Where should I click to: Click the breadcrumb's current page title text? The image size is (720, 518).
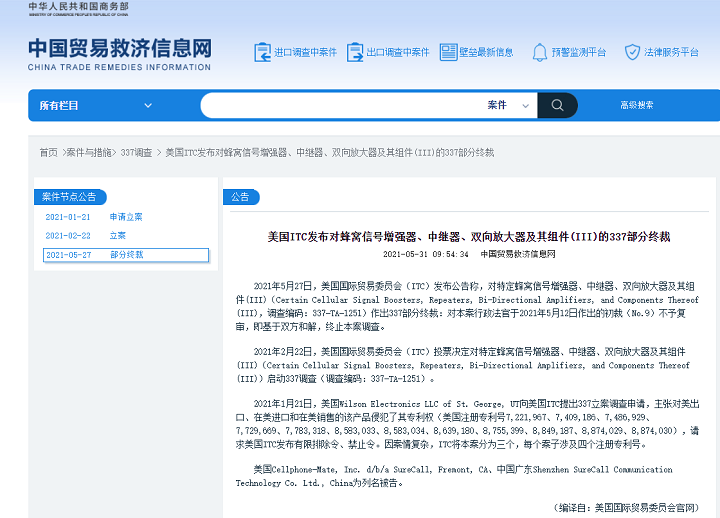click(329, 152)
